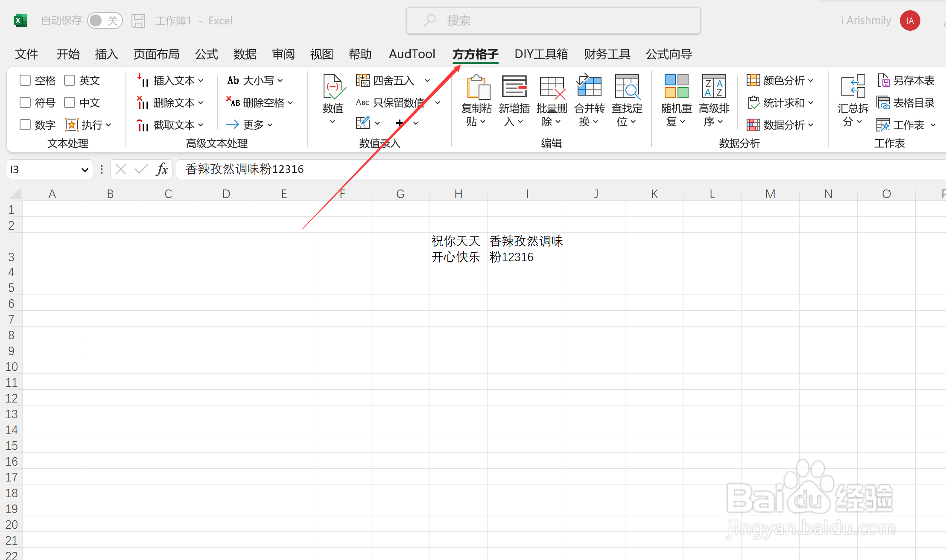Open the 只保留数值 dropdown arrow

(x=438, y=103)
